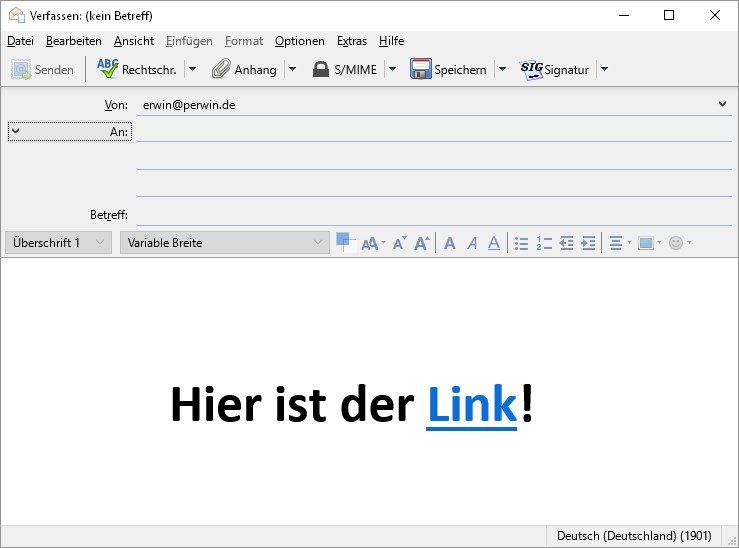
Task: Run spell check with the Rechtschr. button
Action: click(137, 70)
